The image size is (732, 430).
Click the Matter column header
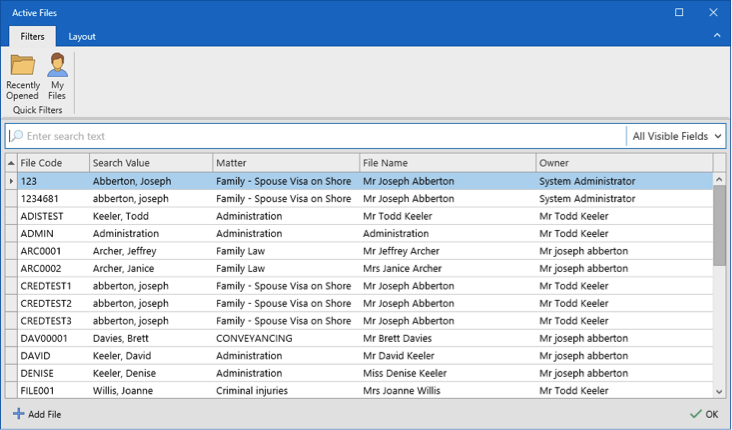pyautogui.click(x=285, y=162)
